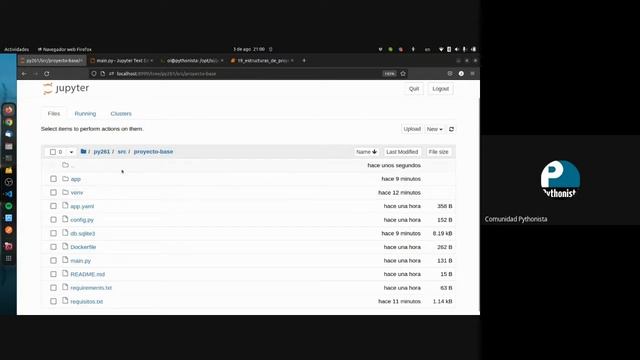Click the Dockerfile file icon
The height and width of the screenshot is (360, 640).
coord(65,247)
